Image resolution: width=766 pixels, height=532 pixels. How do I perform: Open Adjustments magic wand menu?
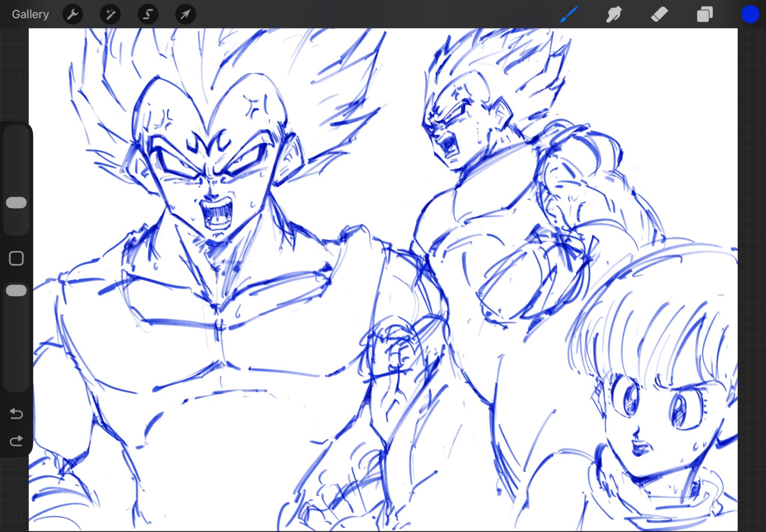click(x=110, y=15)
